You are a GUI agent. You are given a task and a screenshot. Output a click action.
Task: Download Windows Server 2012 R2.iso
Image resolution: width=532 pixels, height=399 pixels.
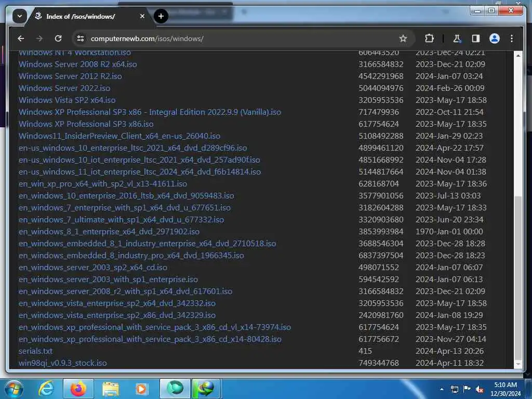tap(70, 76)
